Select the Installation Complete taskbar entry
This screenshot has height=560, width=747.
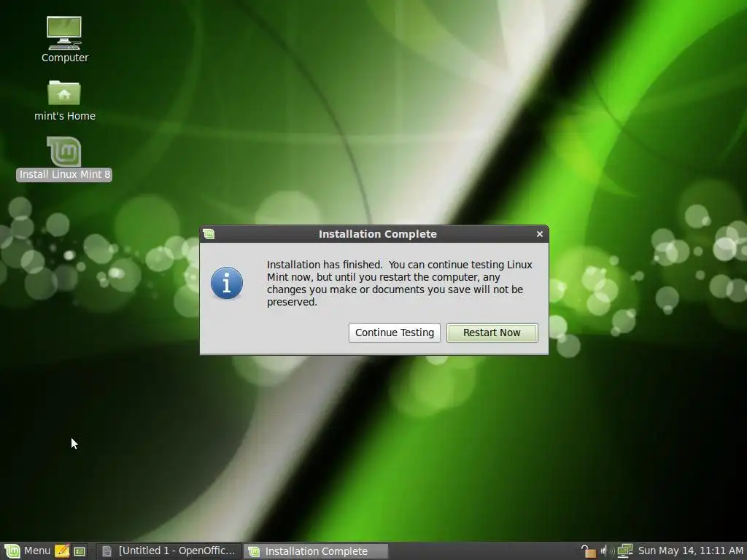(316, 551)
